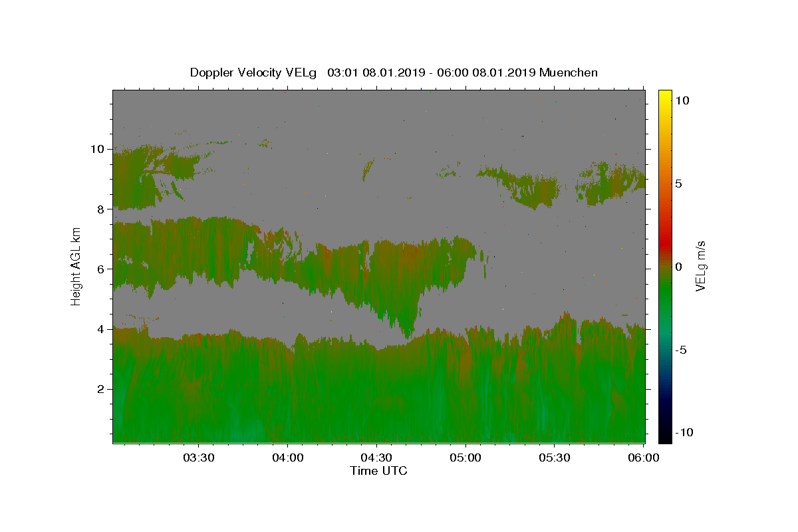The image size is (798, 532).
Task: Click the 04:30 time tick label
Action: click(376, 458)
